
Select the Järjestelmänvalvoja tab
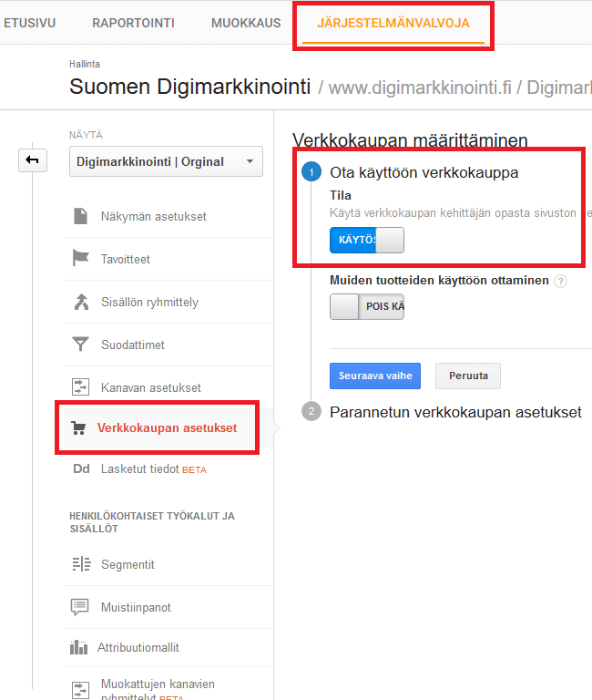click(x=393, y=23)
